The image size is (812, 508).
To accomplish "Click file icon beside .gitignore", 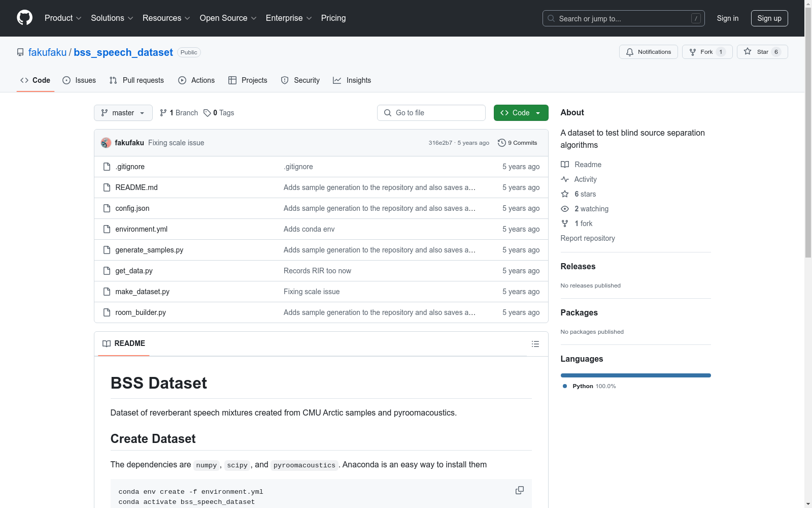I will tap(107, 167).
